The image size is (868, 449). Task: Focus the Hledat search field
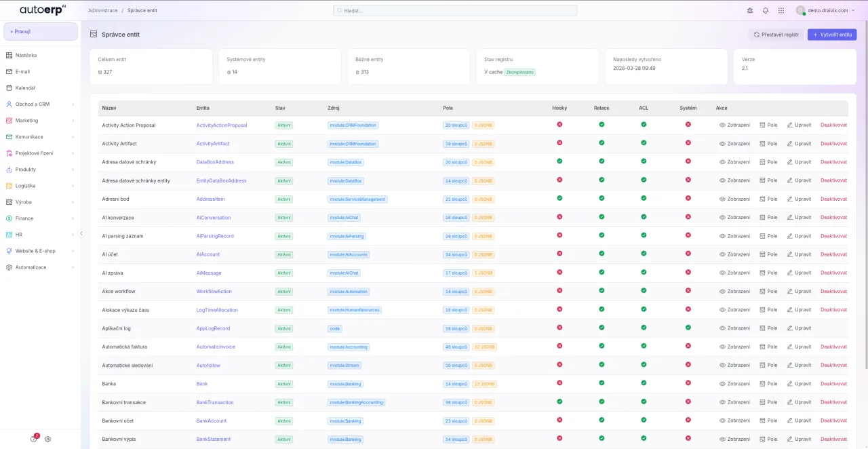point(455,11)
